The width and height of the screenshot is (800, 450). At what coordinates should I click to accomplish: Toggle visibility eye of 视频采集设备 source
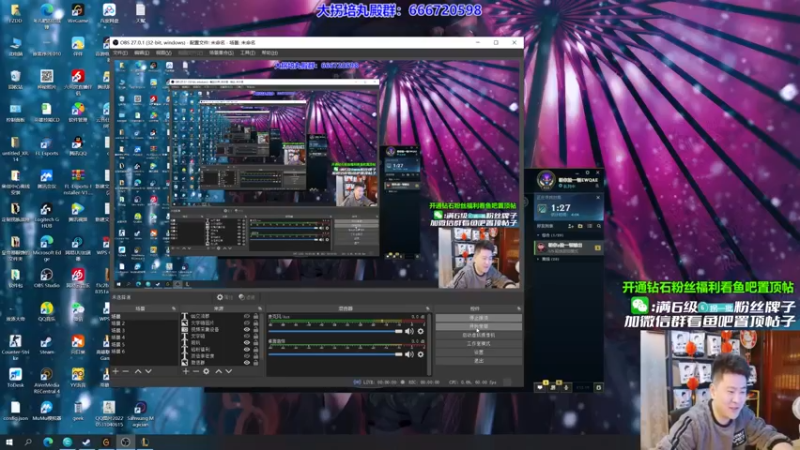click(x=247, y=330)
